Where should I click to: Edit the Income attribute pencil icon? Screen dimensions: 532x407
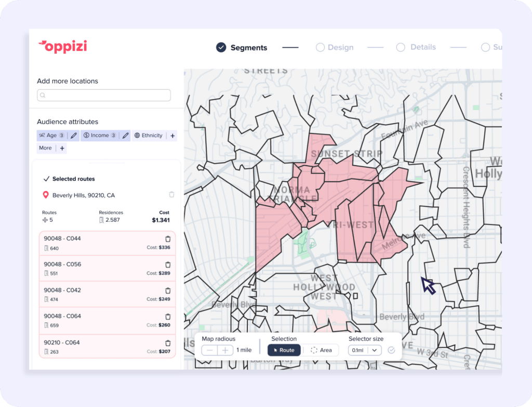coord(126,135)
